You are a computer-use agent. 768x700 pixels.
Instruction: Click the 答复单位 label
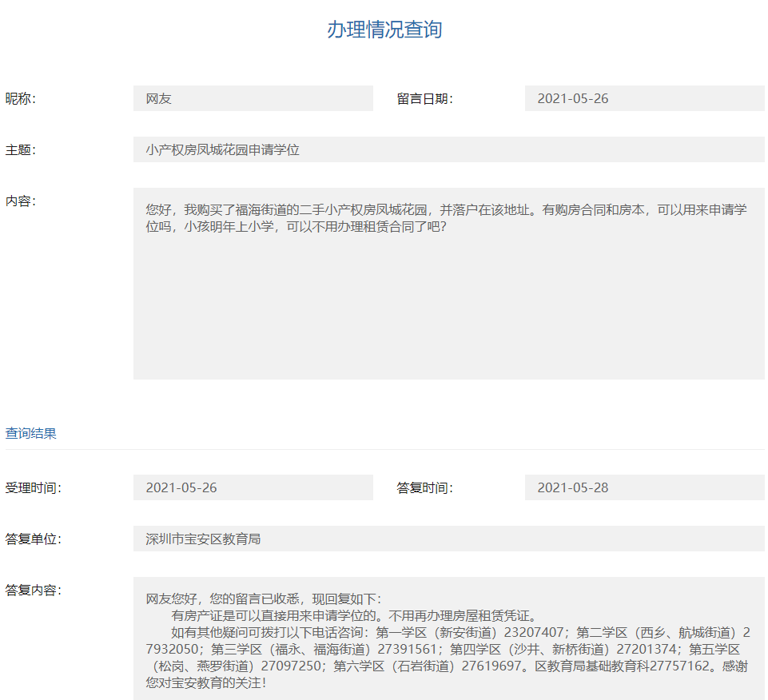point(34,539)
